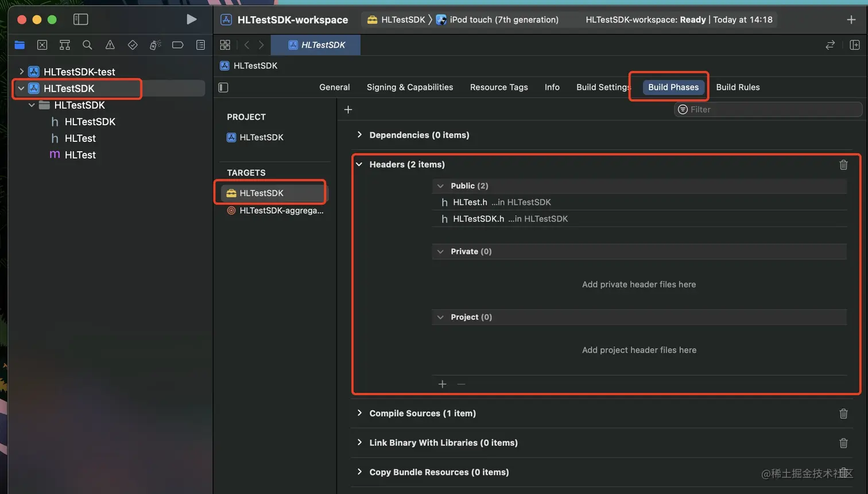Hide the project and targets list
The image size is (868, 494).
click(x=223, y=87)
